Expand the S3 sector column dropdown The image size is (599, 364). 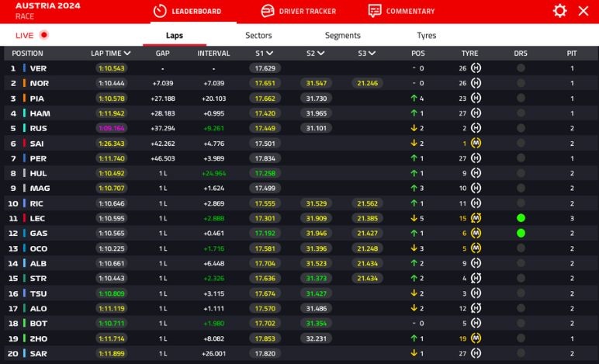372,54
